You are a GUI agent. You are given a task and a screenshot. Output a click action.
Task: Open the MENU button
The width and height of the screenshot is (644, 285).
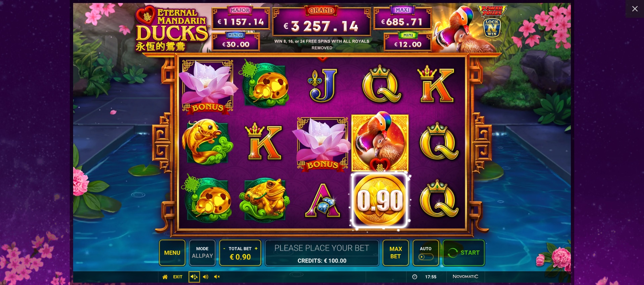(x=172, y=253)
